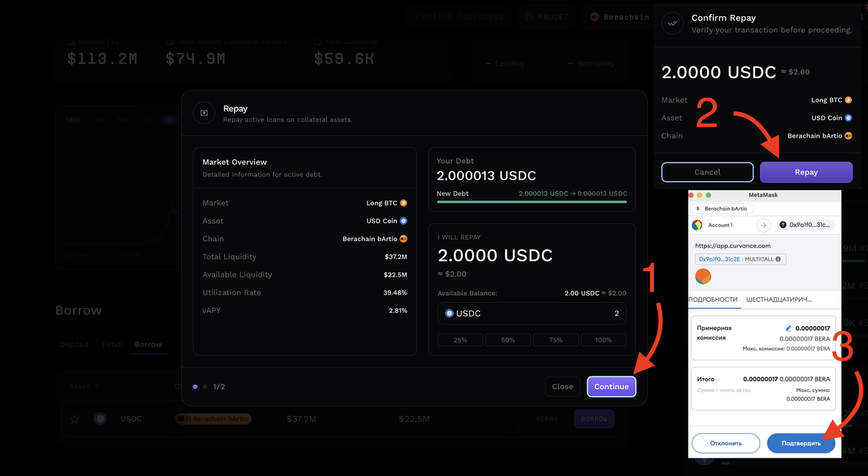Viewport: 868px width, 476px height.
Task: Open the Deposit tab in the background page
Action: [74, 344]
